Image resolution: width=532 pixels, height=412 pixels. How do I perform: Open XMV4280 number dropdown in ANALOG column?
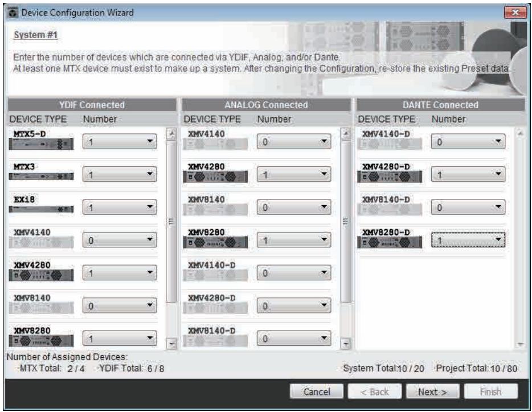tap(294, 174)
